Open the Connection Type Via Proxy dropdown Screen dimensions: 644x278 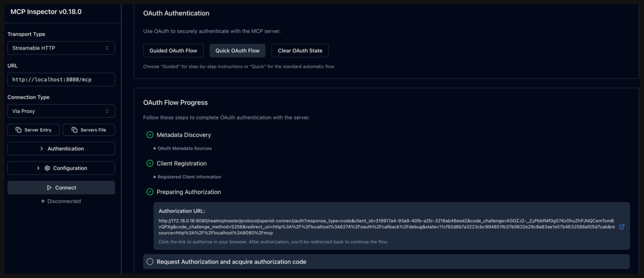pyautogui.click(x=61, y=111)
